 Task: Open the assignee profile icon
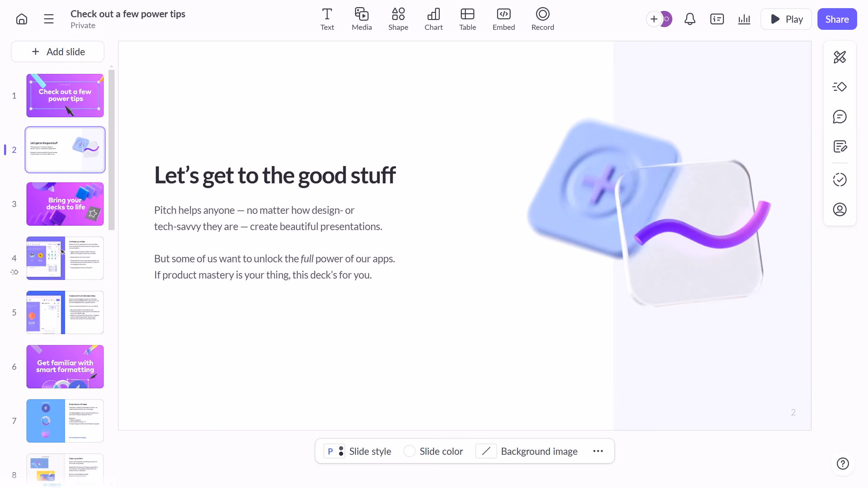tap(840, 209)
